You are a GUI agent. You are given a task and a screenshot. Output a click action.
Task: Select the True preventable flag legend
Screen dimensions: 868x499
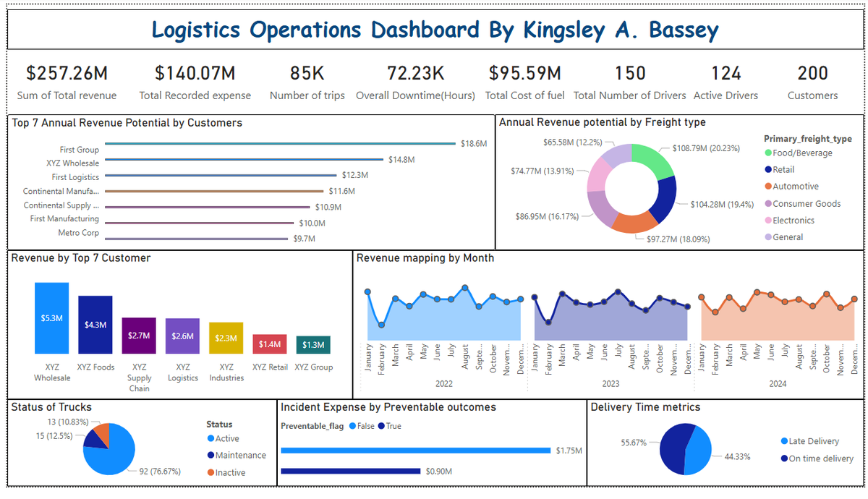tap(389, 426)
